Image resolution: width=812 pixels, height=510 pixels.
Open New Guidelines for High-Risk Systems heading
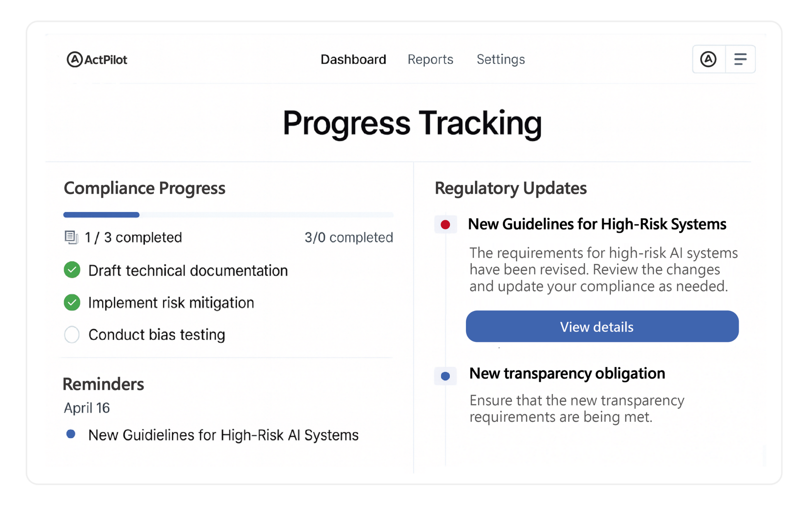597,224
